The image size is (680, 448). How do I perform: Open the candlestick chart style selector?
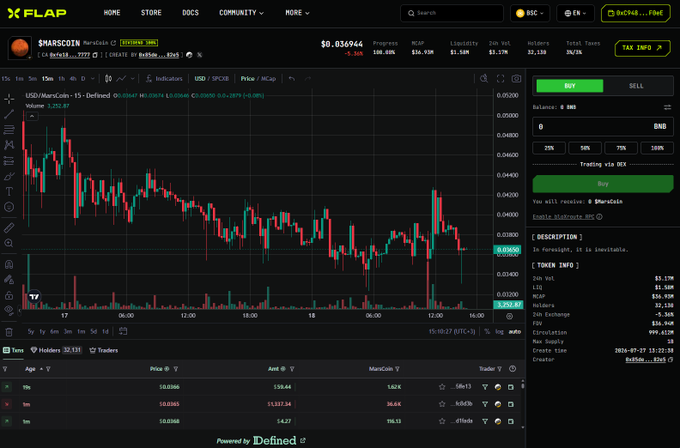pos(108,78)
